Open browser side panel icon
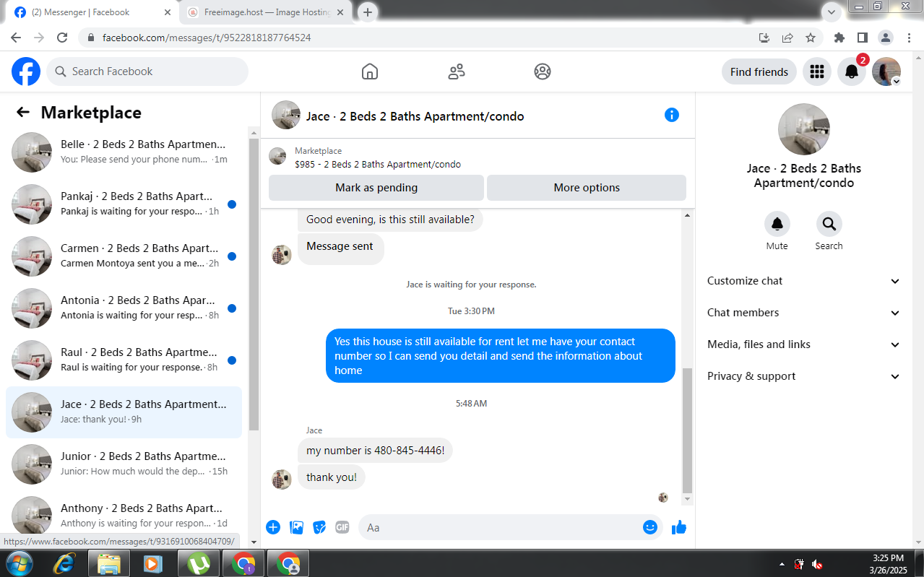Screen dimensions: 924x577 coord(862,38)
